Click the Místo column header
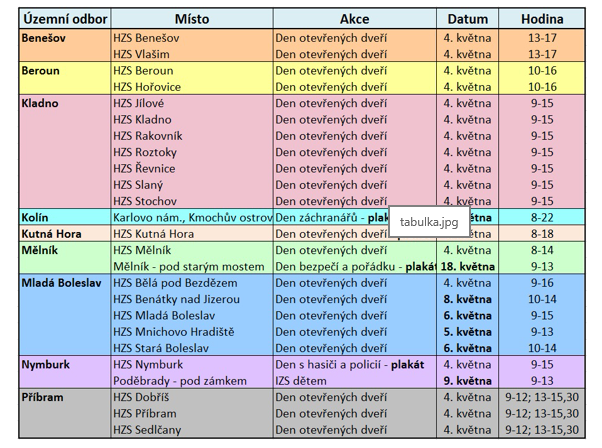Viewport: 602px width, 448px height. 192,19
